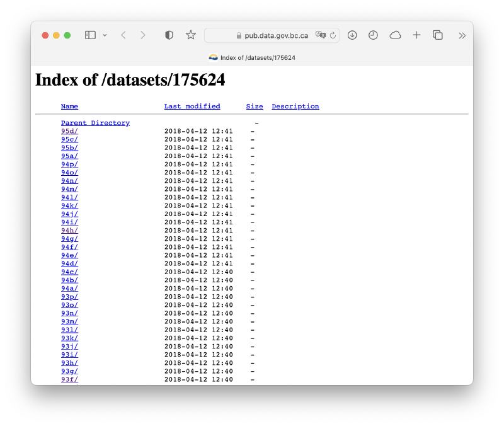Click the Downloads arrow icon in toolbar
This screenshot has width=504, height=426.
(x=352, y=35)
